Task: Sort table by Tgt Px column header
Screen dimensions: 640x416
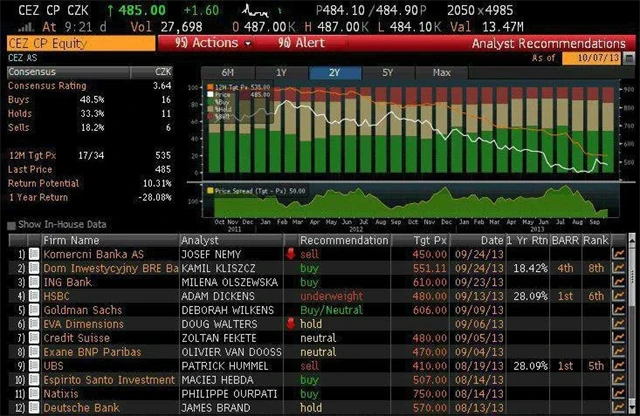Action: tap(431, 241)
